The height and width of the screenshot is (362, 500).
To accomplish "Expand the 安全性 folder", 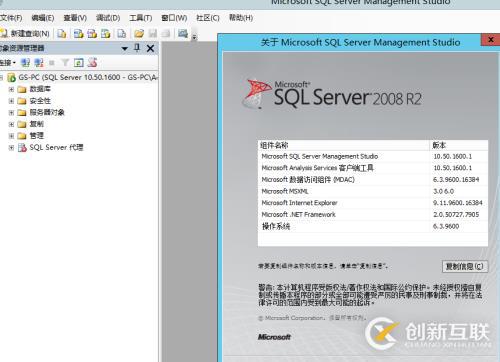I will click(x=11, y=101).
